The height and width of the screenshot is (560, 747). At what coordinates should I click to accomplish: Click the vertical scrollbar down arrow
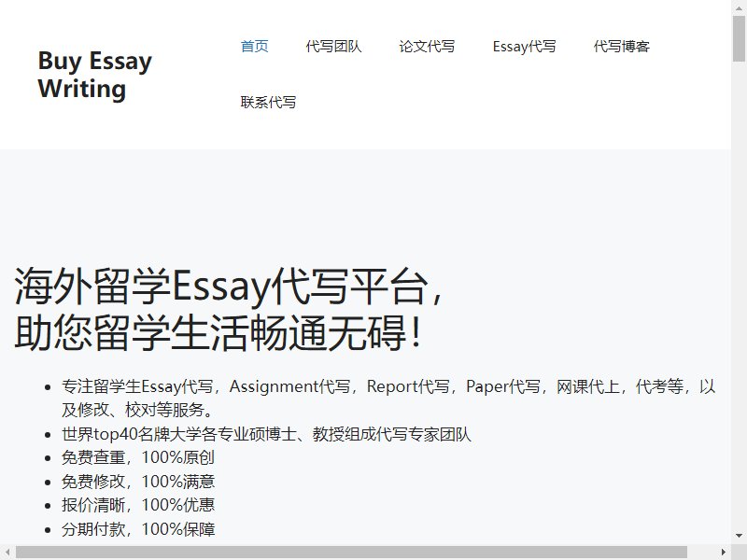coord(739,536)
